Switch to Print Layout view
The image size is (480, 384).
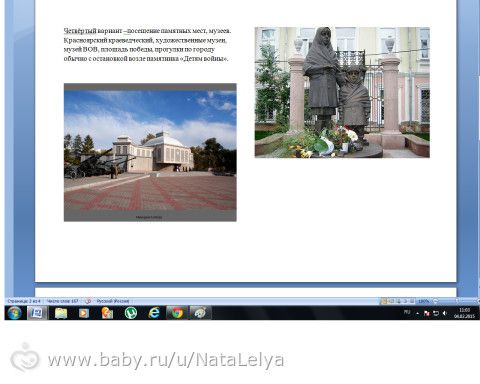point(384,301)
